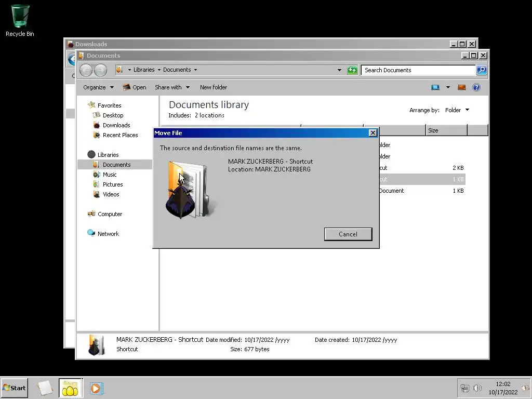Image resolution: width=532 pixels, height=399 pixels.
Task: Change the view icon in toolbar
Action: pyautogui.click(x=435, y=87)
